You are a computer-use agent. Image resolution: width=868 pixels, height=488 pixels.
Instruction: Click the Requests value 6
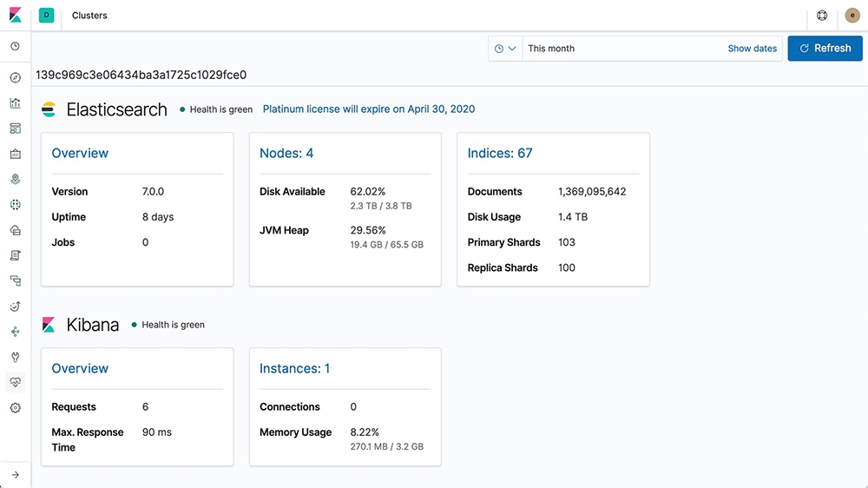145,406
